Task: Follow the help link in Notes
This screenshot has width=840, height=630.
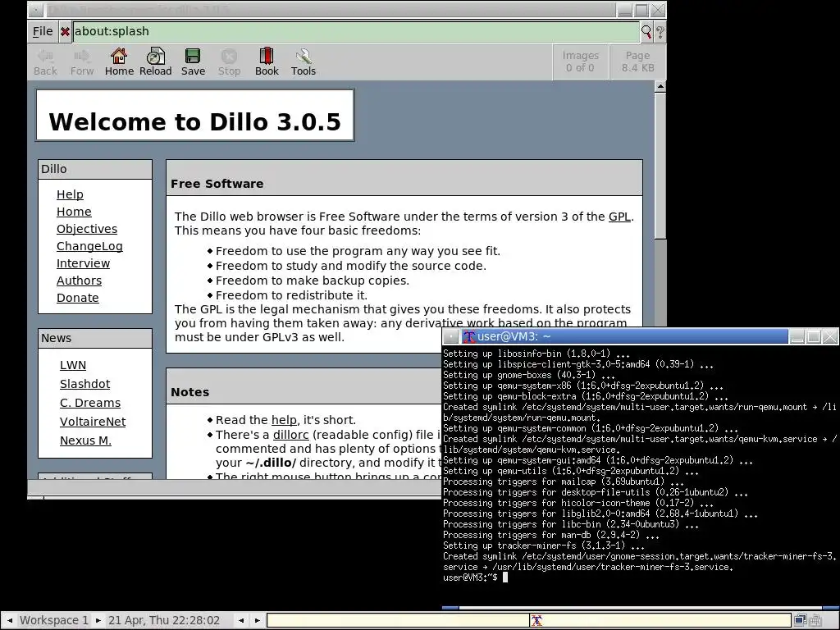Action: click(284, 420)
